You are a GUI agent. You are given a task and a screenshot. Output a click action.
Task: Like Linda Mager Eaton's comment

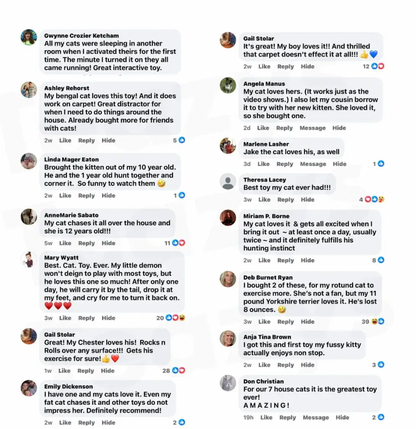click(x=65, y=196)
